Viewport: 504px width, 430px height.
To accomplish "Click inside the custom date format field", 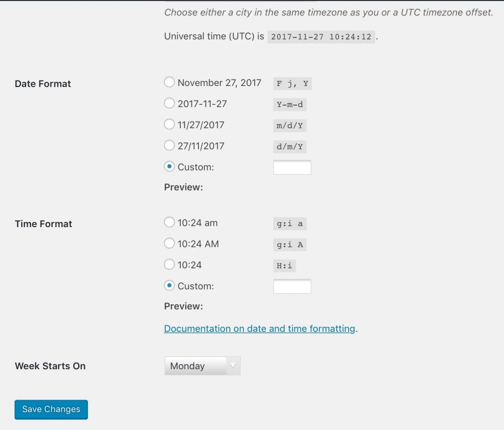I will 292,167.
